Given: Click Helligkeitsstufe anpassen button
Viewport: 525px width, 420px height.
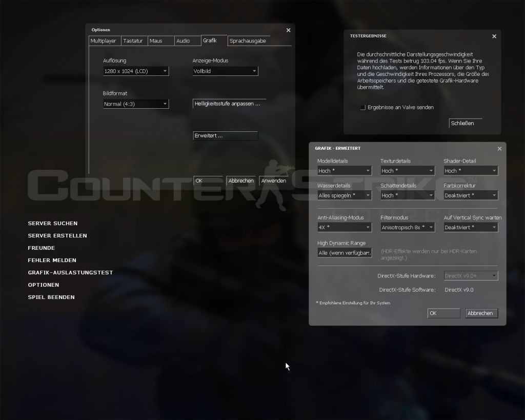Looking at the screenshot, I should [x=229, y=104].
